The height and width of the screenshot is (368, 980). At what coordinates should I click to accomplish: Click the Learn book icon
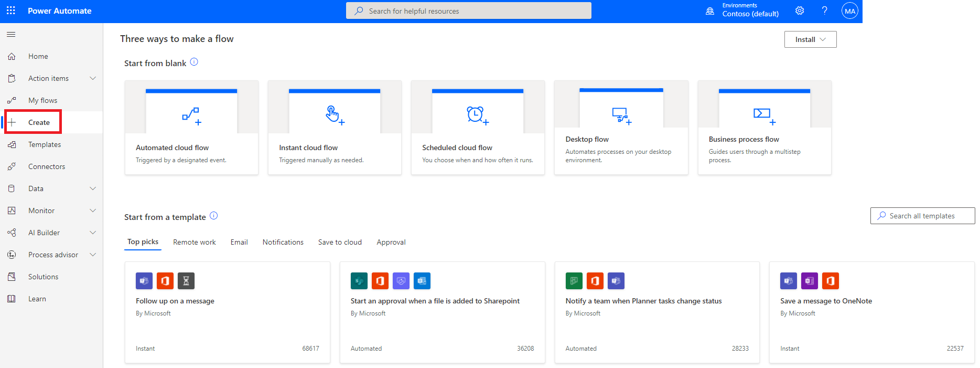pos(12,299)
